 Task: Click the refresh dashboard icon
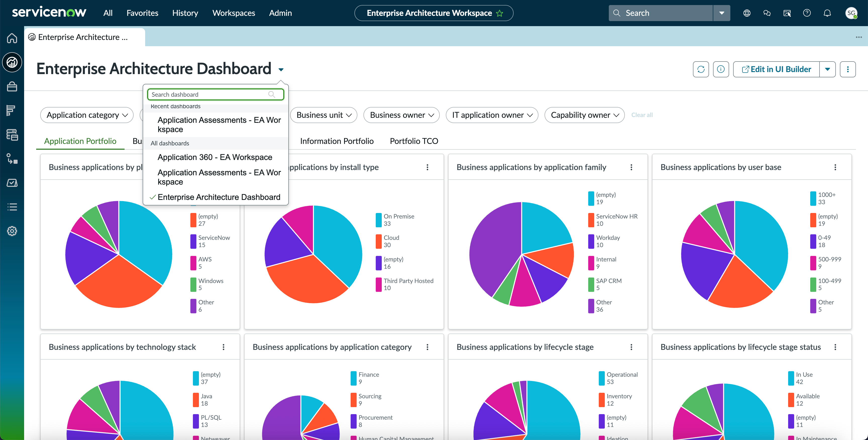tap(701, 69)
